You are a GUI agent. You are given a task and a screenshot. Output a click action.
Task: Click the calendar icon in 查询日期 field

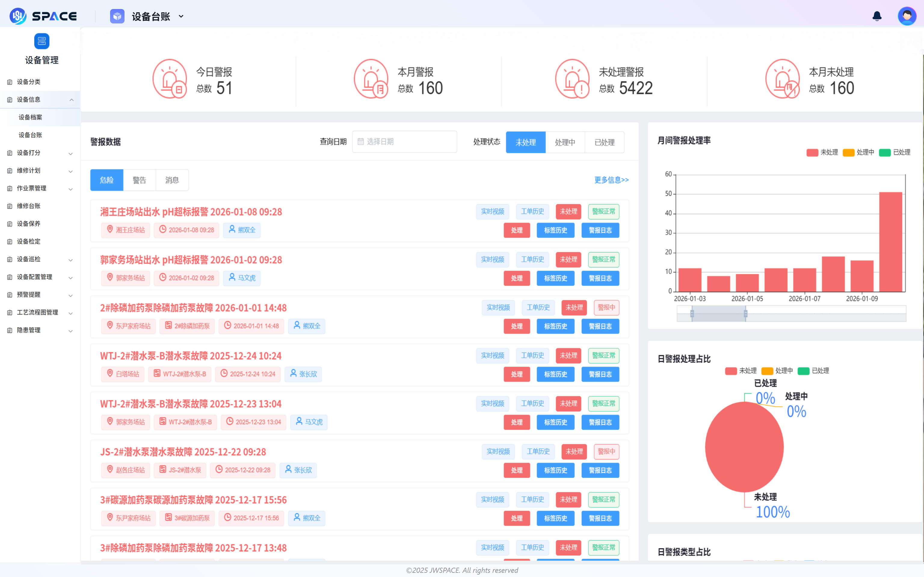[x=360, y=142]
